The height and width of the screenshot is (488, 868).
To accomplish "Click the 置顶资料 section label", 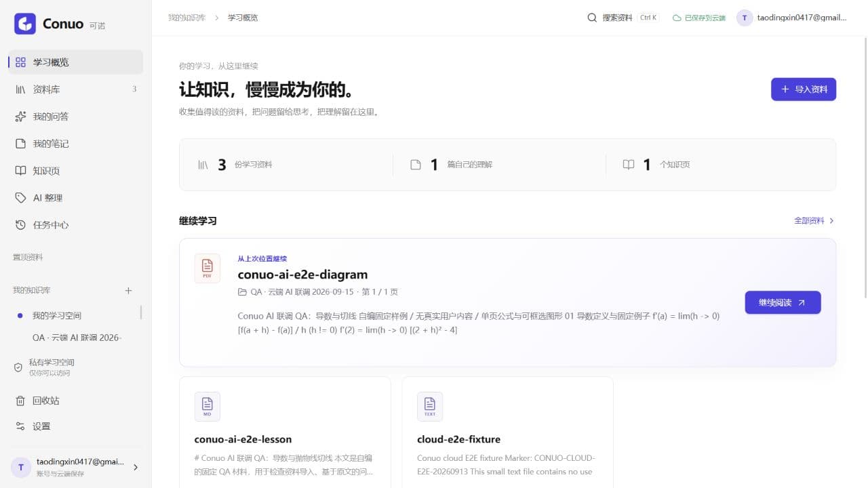I will [28, 258].
